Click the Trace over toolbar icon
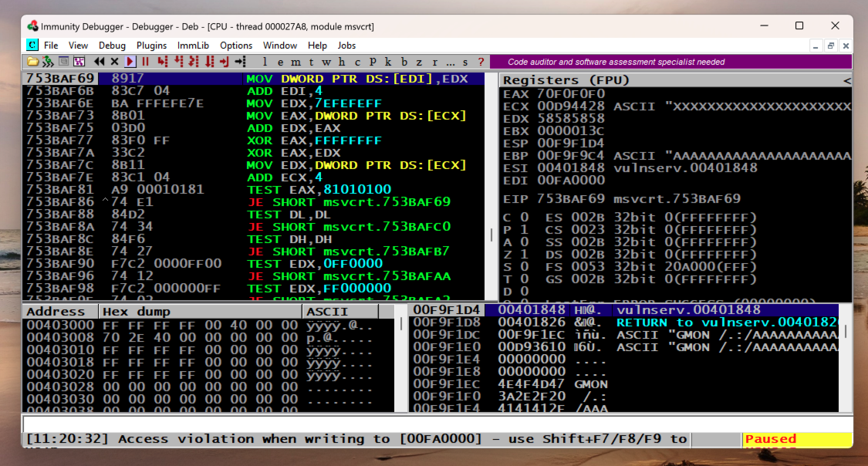The image size is (868, 466). pos(209,62)
